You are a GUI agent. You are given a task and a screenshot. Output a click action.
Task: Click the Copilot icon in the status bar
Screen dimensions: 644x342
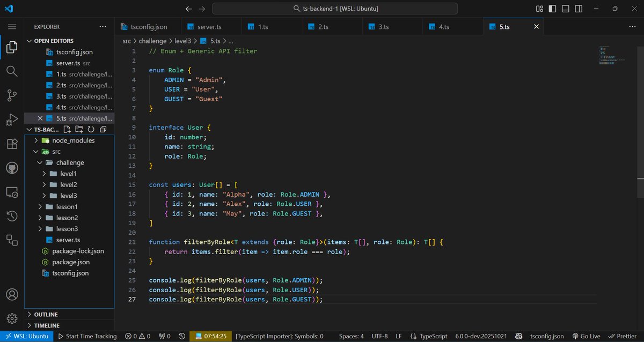point(519,336)
